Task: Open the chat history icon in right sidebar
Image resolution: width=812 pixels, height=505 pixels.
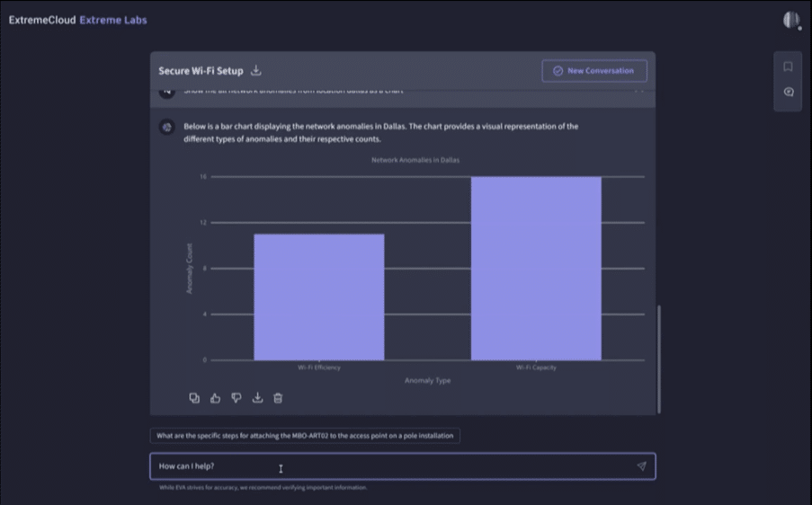Action: (x=789, y=92)
